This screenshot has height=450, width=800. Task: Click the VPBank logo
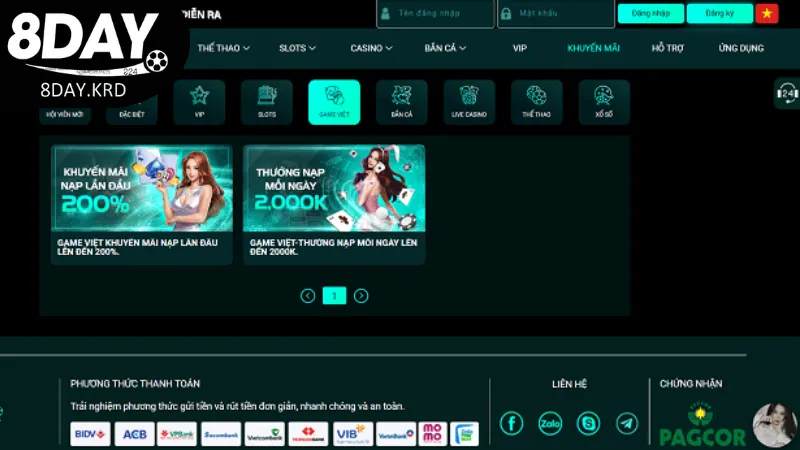177,434
